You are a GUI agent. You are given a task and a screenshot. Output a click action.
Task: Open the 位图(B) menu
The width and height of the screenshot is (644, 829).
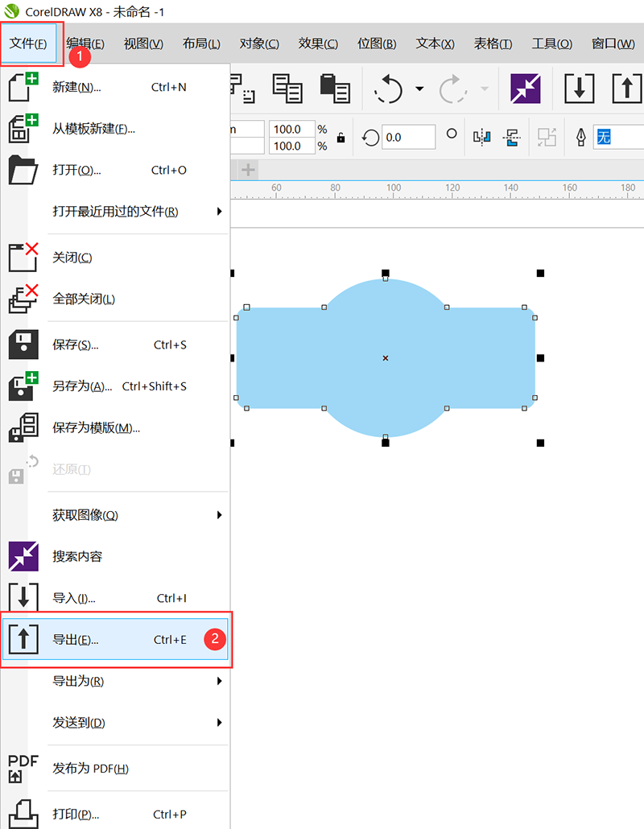click(377, 43)
